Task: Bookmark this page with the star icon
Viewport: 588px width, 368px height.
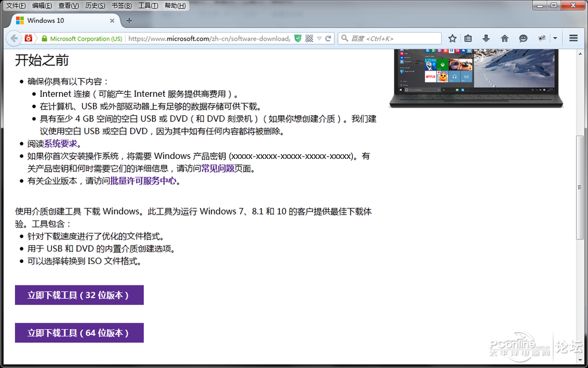Action: click(452, 38)
